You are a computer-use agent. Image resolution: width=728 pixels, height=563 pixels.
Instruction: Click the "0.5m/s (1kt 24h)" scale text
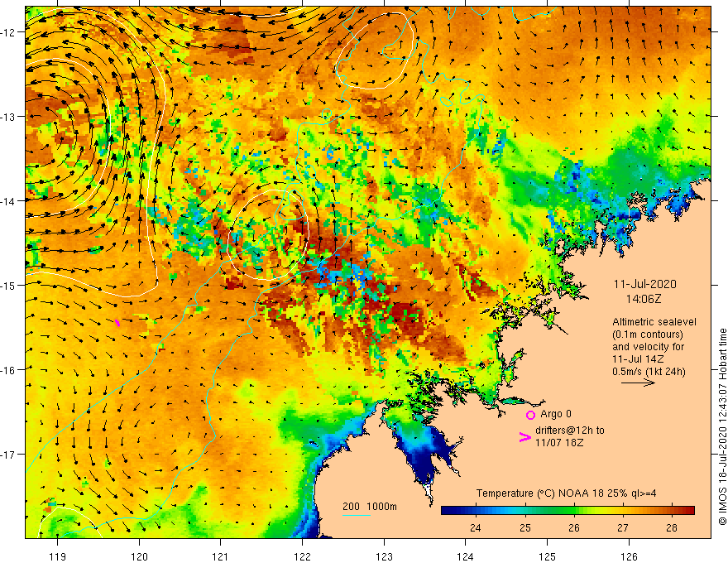pos(649,372)
